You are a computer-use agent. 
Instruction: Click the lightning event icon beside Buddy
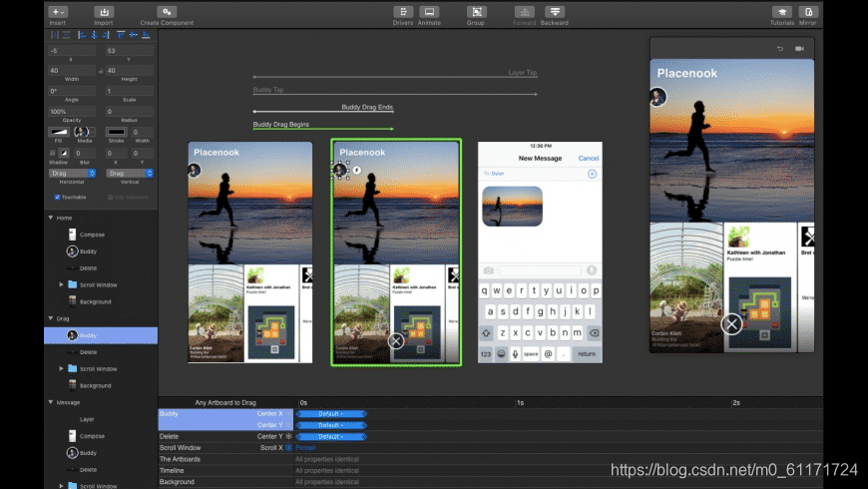coord(357,170)
